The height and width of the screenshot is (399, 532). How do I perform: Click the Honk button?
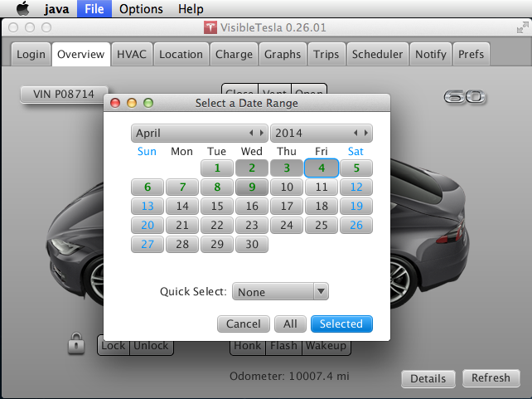[248, 346]
